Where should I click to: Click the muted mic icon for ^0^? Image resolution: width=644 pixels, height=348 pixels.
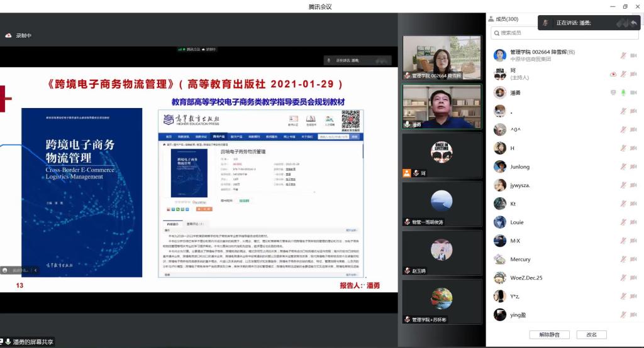pyautogui.click(x=623, y=129)
